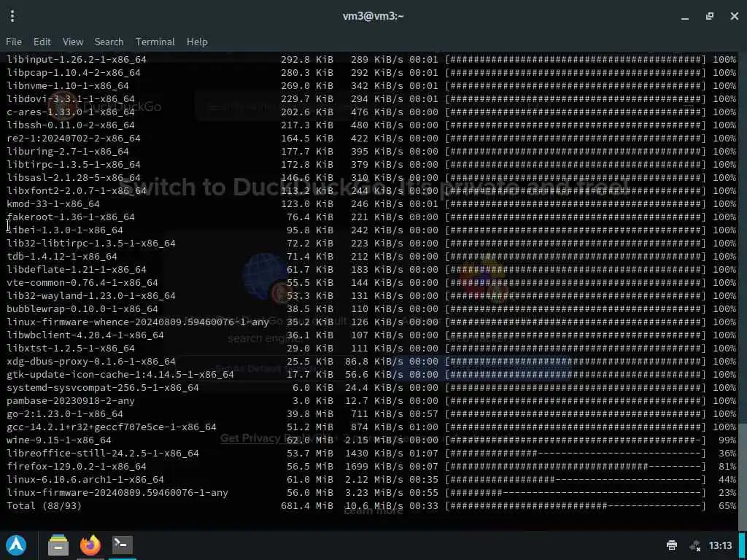Click the linux-firmware-20240809.59460076-1-any line
Image resolution: width=747 pixels, height=560 pixels.
point(371,493)
